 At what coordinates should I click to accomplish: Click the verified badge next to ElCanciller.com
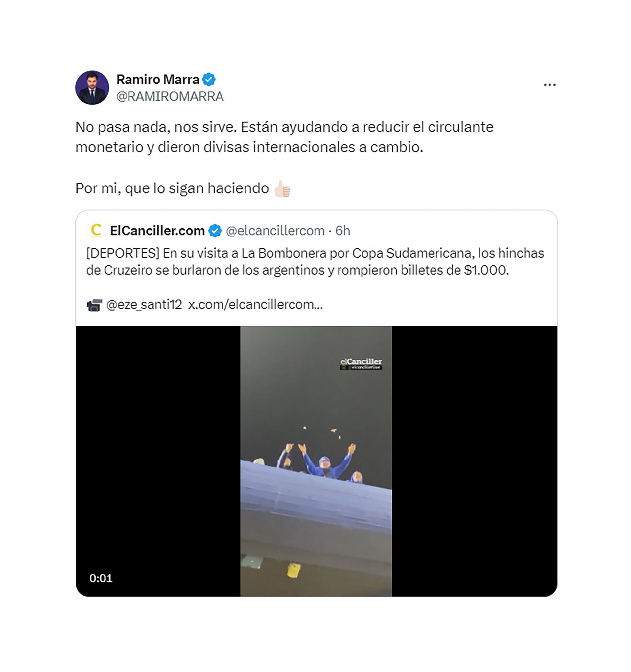point(215,231)
